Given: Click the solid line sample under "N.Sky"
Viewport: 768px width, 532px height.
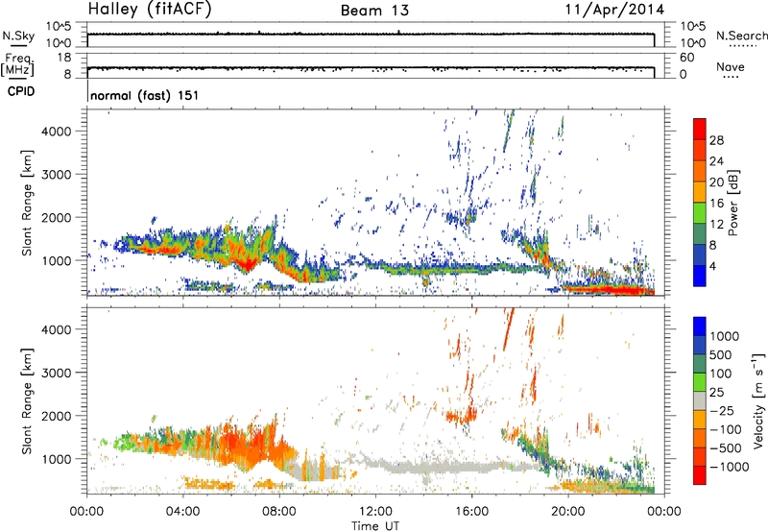Looking at the screenshot, I should point(19,45).
